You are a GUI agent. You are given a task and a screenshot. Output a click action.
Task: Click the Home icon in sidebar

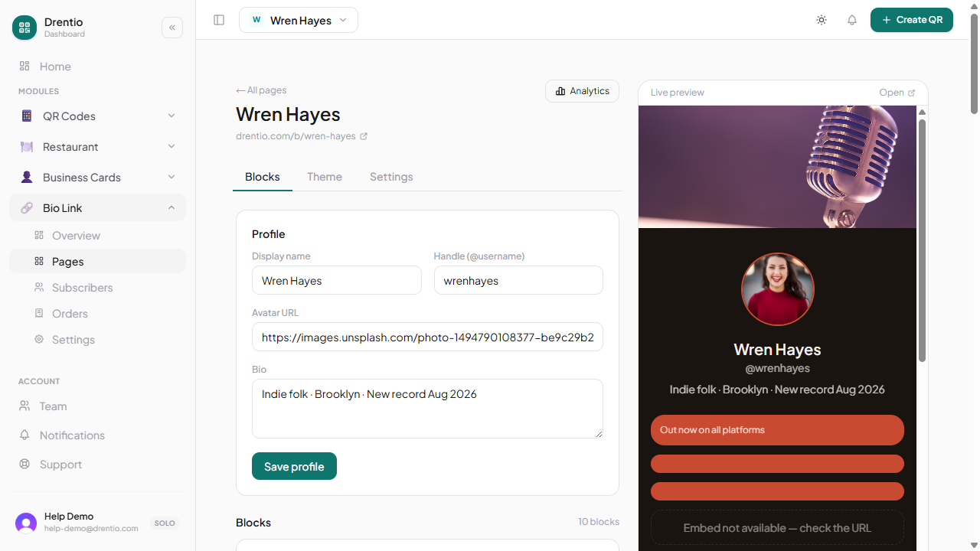point(24,67)
